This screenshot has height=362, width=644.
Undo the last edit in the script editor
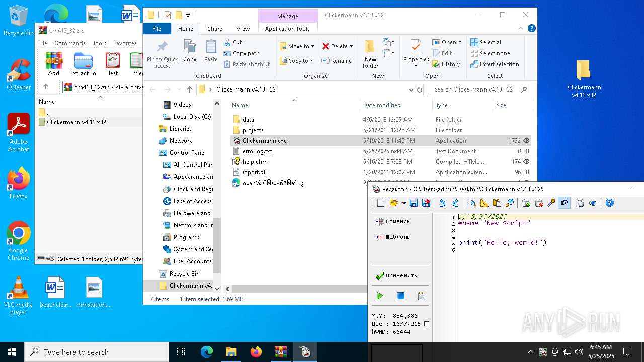pyautogui.click(x=442, y=203)
